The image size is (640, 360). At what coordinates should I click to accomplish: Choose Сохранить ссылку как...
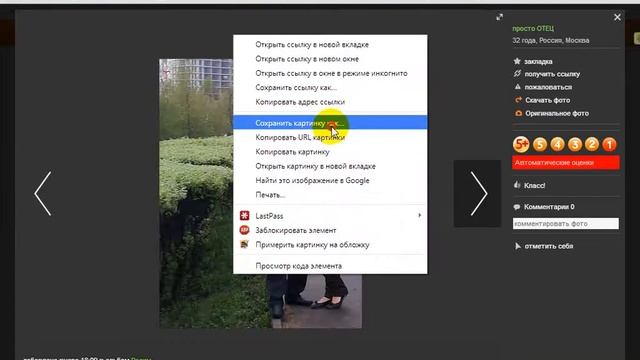coord(330,87)
